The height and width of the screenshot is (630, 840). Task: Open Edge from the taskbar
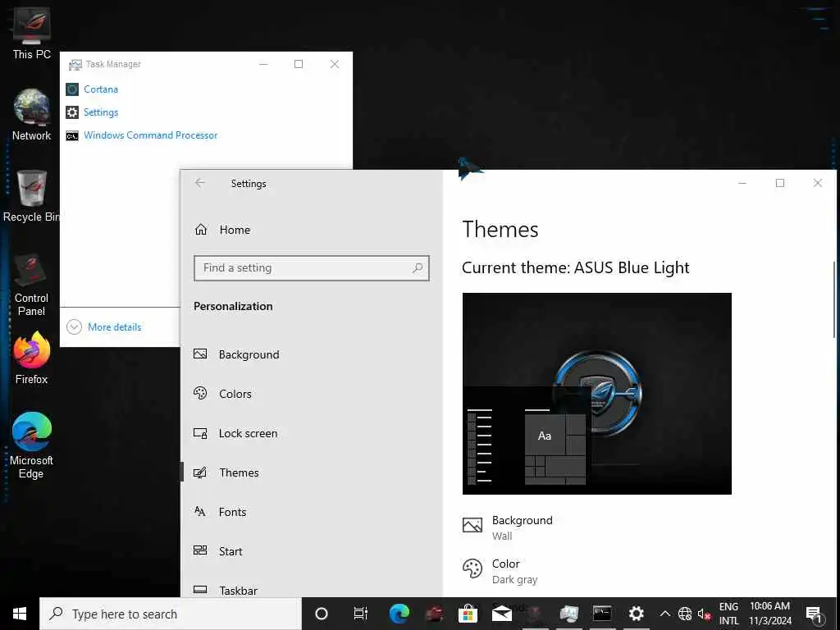point(399,614)
